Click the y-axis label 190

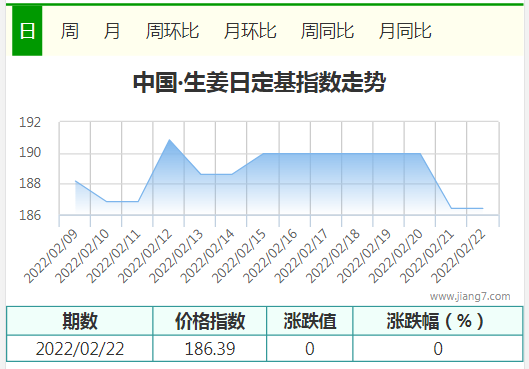tap(30, 152)
